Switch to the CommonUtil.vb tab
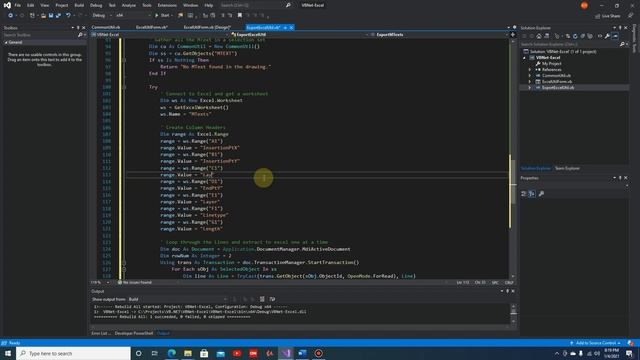 point(106,27)
